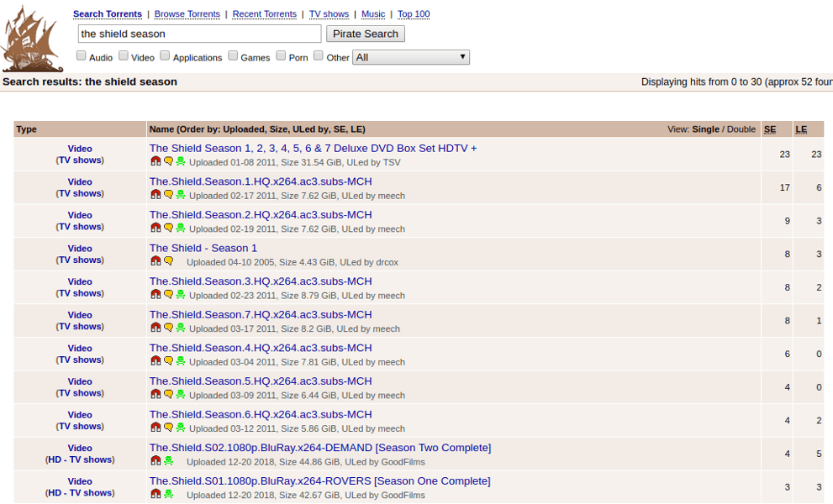Click Video type link on The Shield - Season 1 row
Image resolution: width=833 pixels, height=504 pixels.
pyautogui.click(x=80, y=249)
